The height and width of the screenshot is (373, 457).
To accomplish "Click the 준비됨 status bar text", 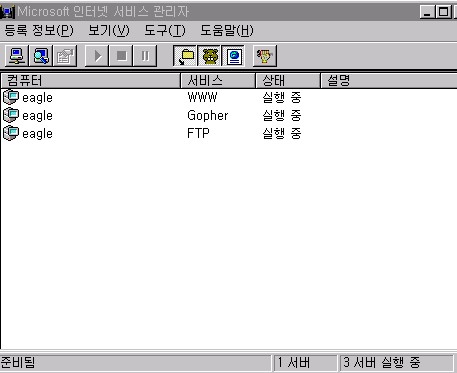I will coord(18,362).
